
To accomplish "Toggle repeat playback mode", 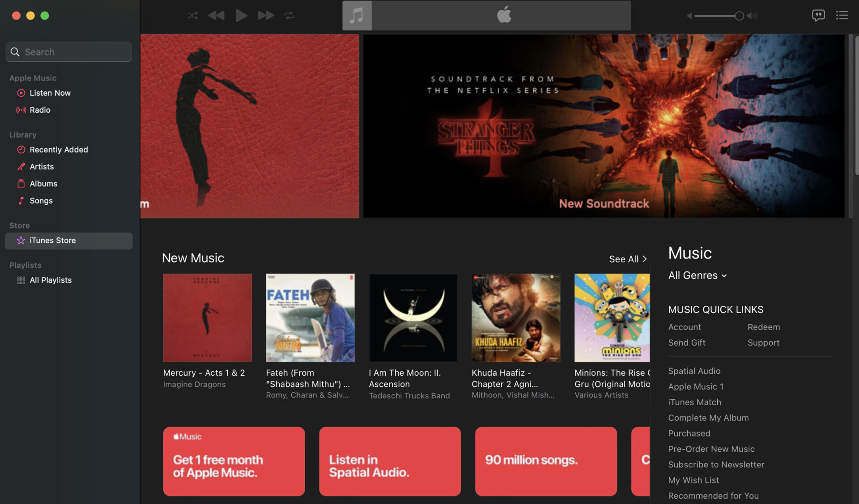I will coord(289,16).
